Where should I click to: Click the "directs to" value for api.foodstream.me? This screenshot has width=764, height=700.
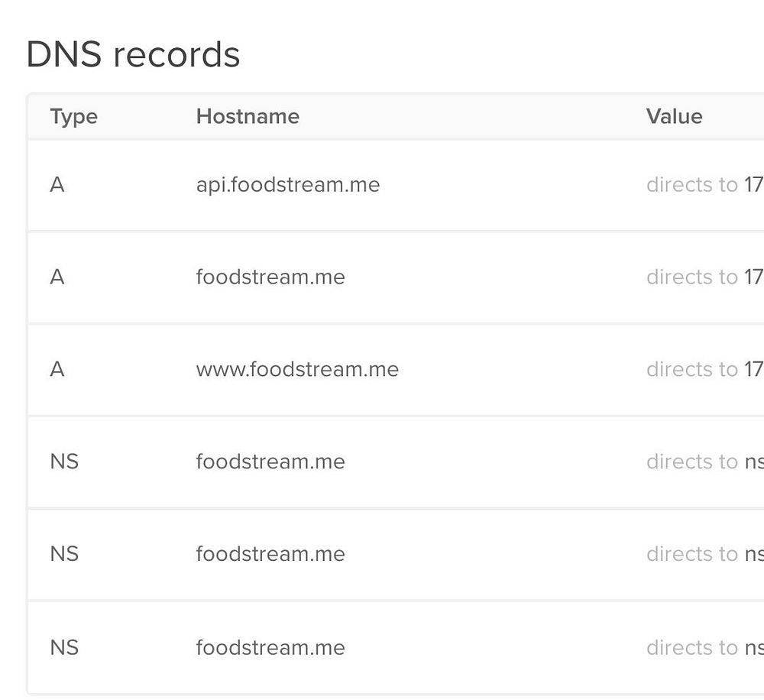703,184
